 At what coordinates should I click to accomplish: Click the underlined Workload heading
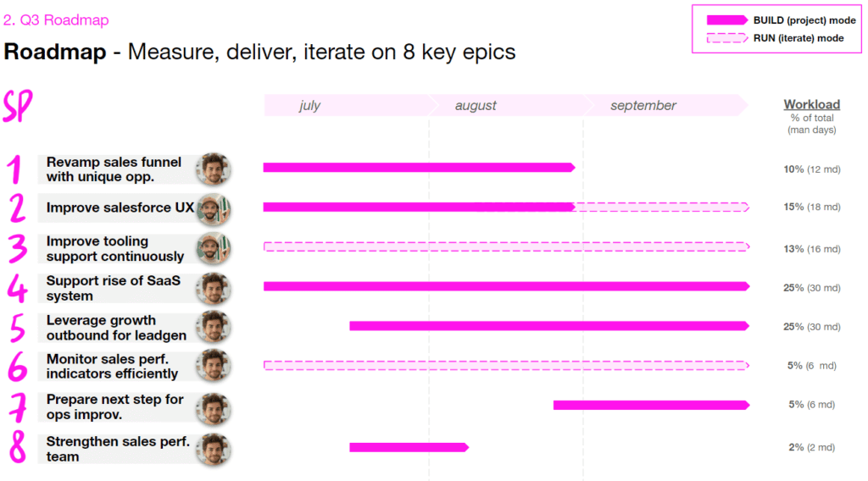click(811, 105)
